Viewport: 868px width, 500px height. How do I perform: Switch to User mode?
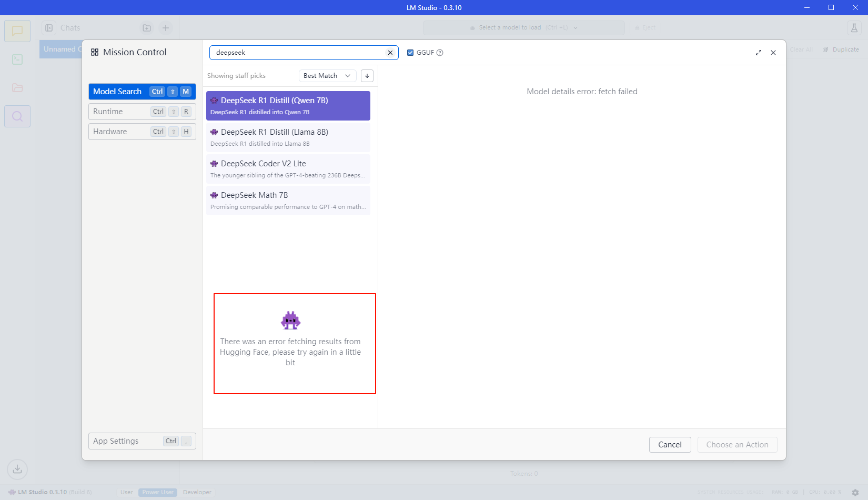pos(126,492)
